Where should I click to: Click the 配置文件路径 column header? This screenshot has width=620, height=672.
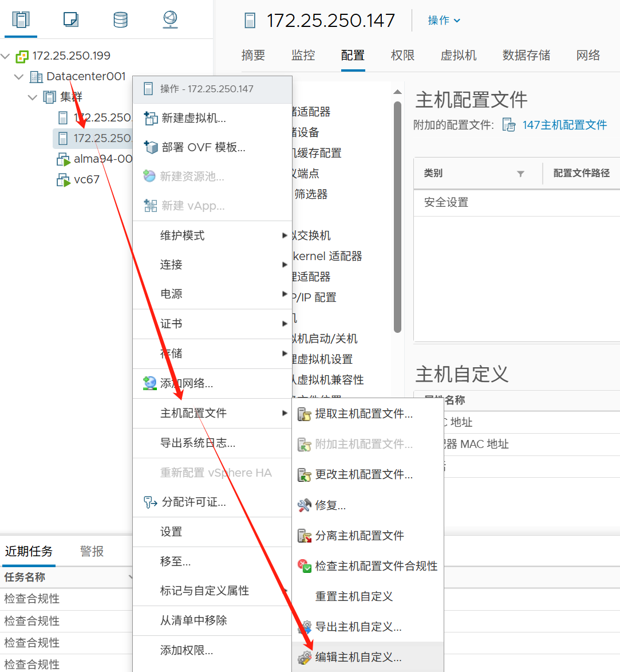tap(581, 173)
